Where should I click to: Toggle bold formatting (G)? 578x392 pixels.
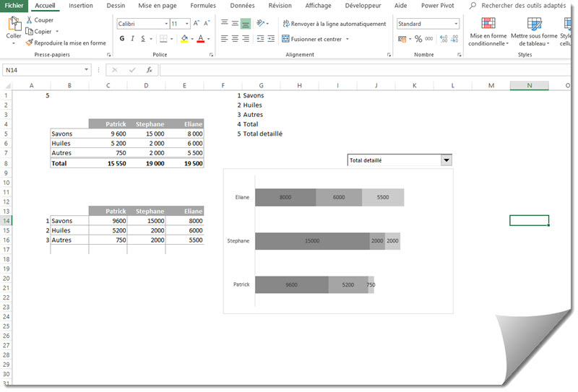(x=122, y=39)
